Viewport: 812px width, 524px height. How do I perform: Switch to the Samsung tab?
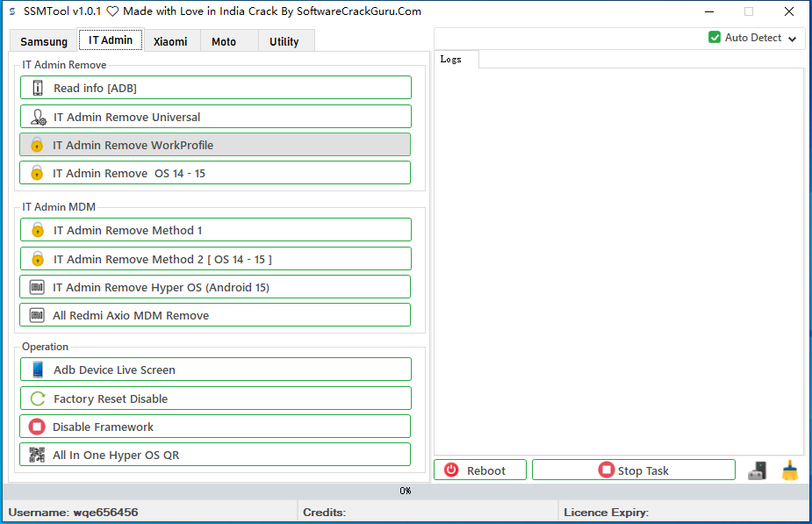pos(44,41)
